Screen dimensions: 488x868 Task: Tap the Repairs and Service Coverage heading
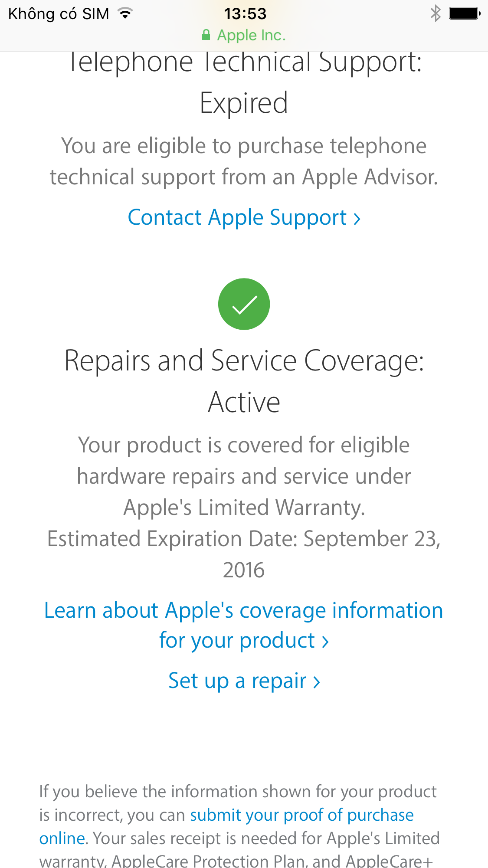pos(244,381)
